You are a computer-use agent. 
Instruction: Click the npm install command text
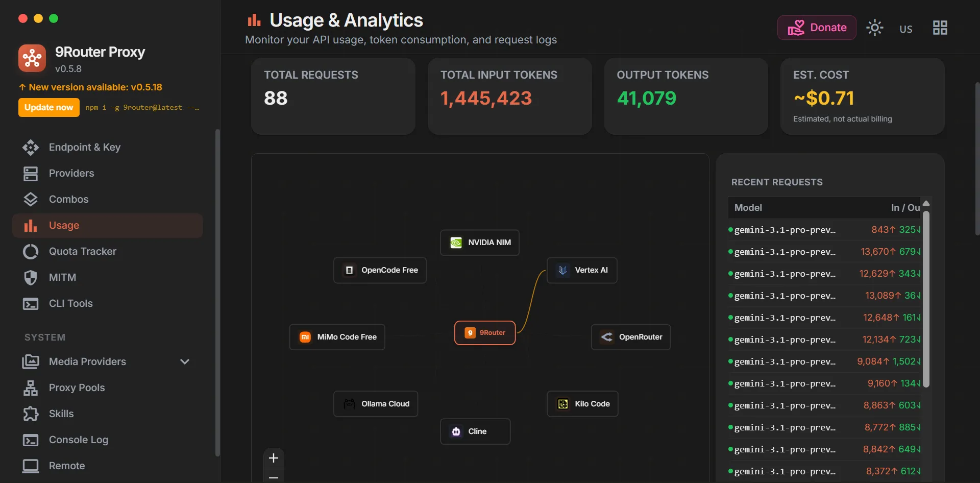coord(142,108)
